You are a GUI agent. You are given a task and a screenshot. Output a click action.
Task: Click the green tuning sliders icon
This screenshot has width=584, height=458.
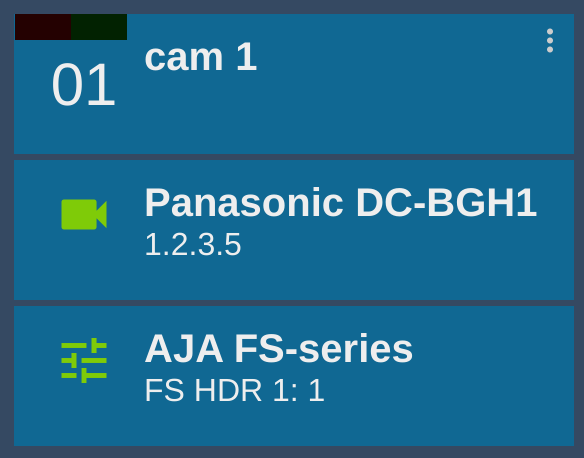coord(84,360)
